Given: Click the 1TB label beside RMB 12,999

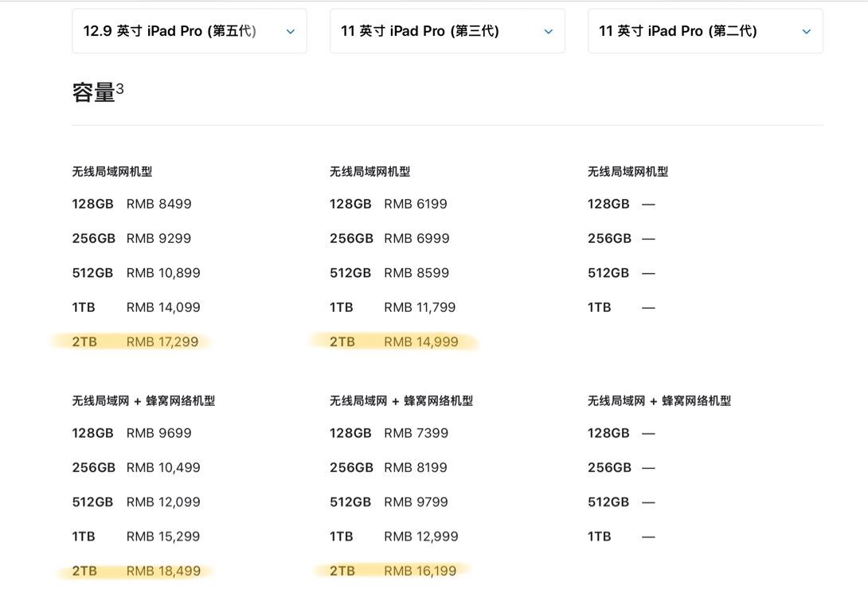Looking at the screenshot, I should [x=342, y=536].
